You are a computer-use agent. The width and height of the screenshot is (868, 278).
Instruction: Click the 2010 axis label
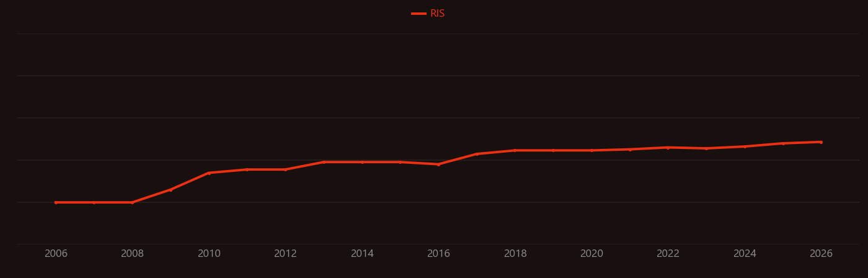click(209, 254)
